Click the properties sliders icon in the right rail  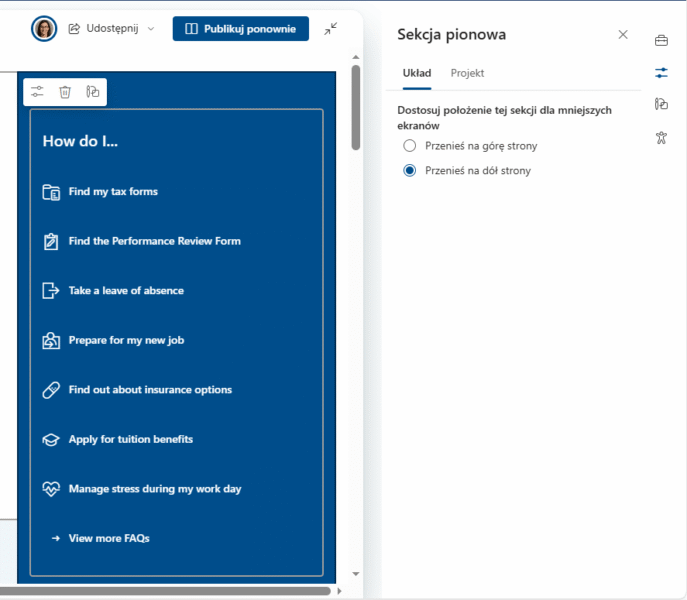click(x=661, y=73)
